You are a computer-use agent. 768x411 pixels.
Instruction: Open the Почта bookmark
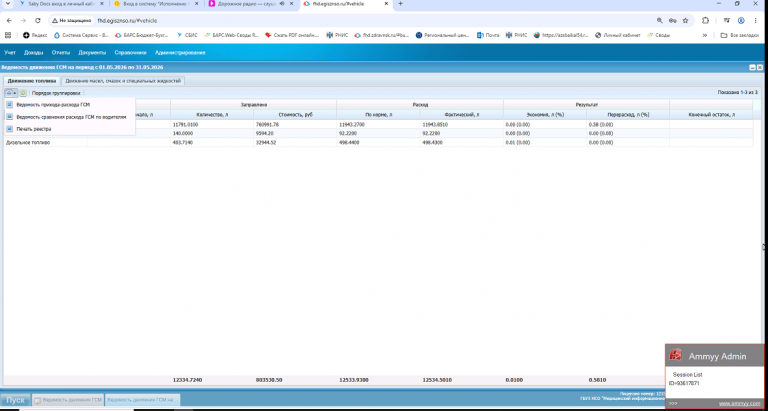tap(488, 35)
